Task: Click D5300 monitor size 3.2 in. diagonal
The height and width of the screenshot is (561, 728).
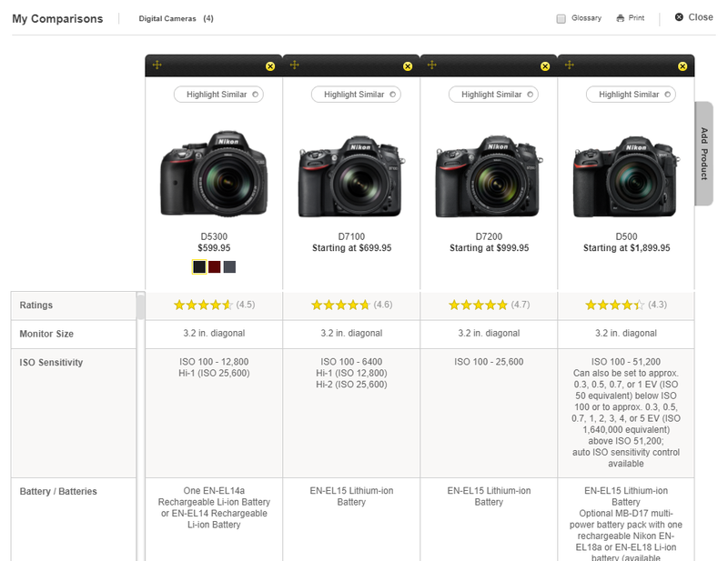Action: 214,333
